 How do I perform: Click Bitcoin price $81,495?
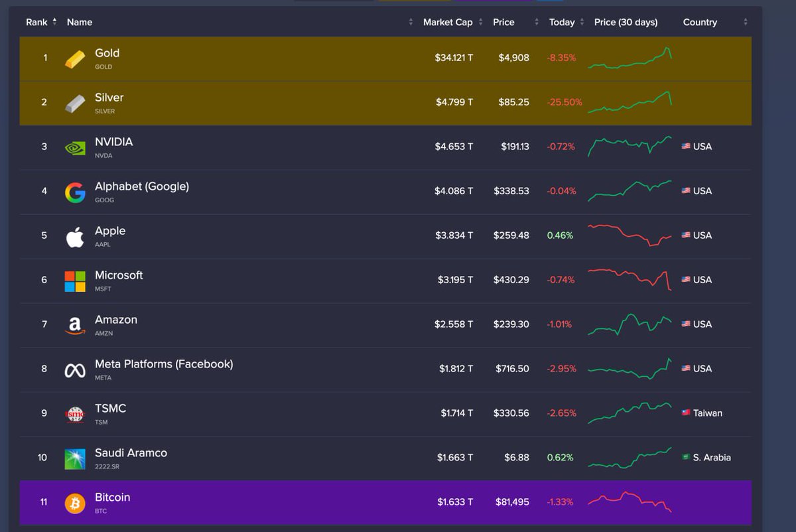coord(512,502)
